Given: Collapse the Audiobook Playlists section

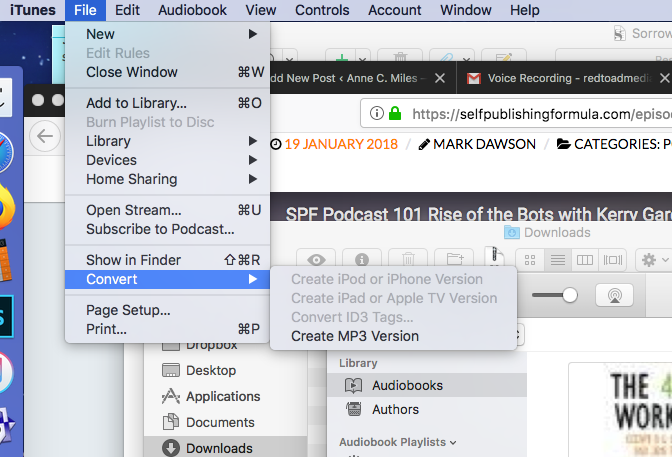Looking at the screenshot, I should (453, 442).
